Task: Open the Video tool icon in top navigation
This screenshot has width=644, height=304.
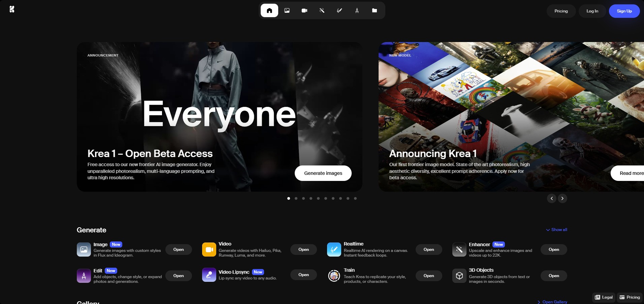Action: (x=304, y=10)
